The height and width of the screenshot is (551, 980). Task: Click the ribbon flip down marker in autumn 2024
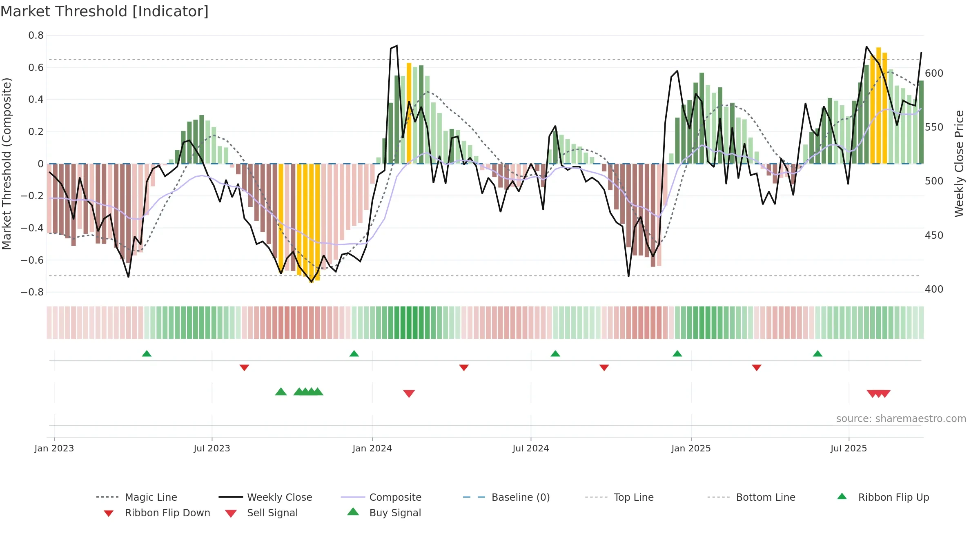point(604,368)
